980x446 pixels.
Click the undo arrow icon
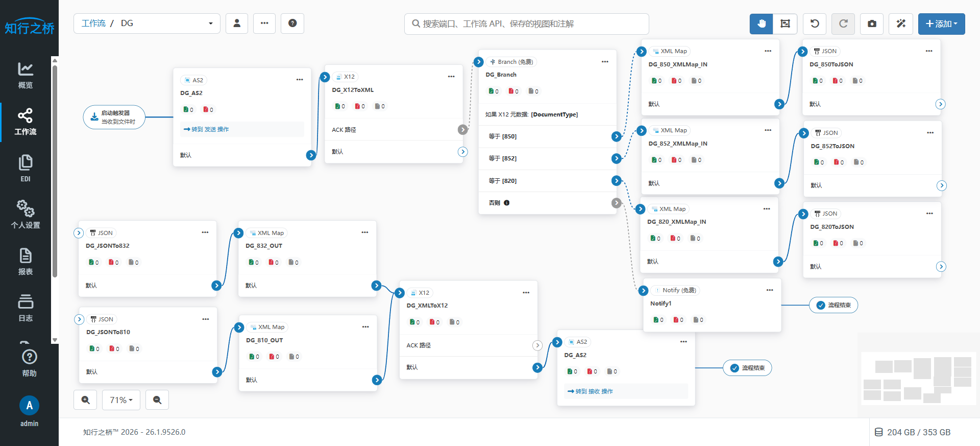point(815,24)
